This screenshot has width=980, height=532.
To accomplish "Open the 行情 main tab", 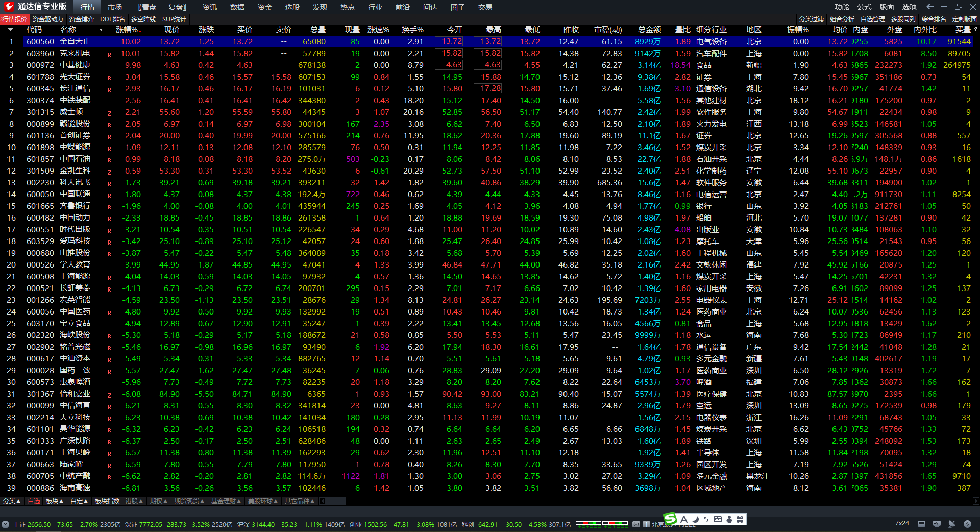I will 87,7.
